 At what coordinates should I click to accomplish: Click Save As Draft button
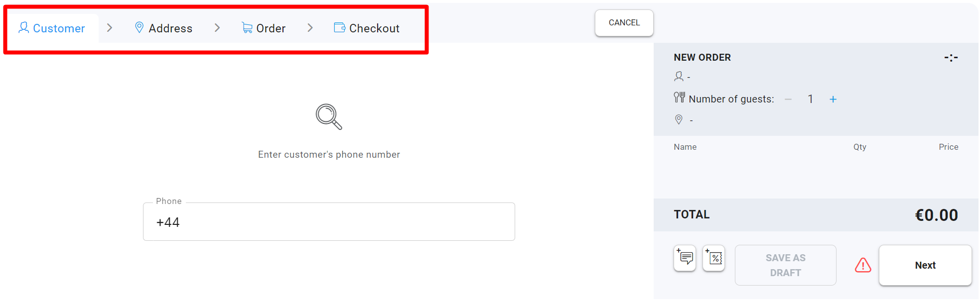pos(786,265)
